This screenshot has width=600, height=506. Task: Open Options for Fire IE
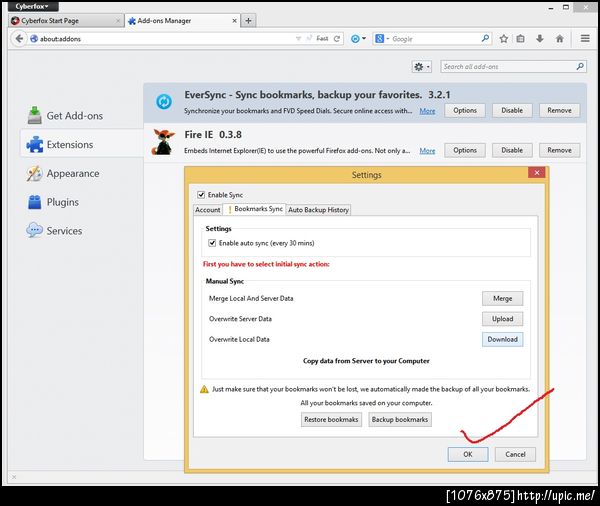465,150
